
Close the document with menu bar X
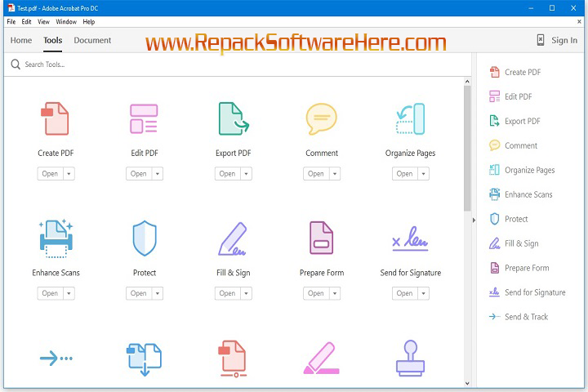(x=579, y=22)
